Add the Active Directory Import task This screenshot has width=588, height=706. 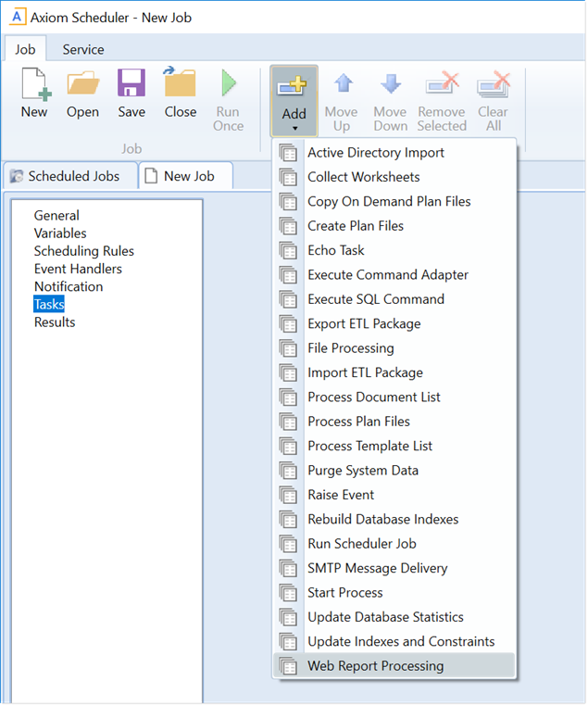tap(375, 153)
